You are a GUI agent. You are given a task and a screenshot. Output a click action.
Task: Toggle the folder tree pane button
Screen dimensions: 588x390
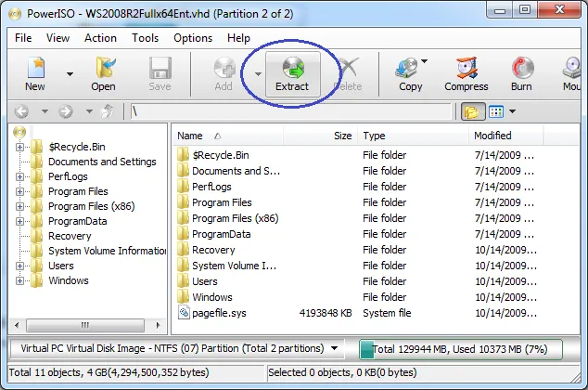click(x=472, y=111)
